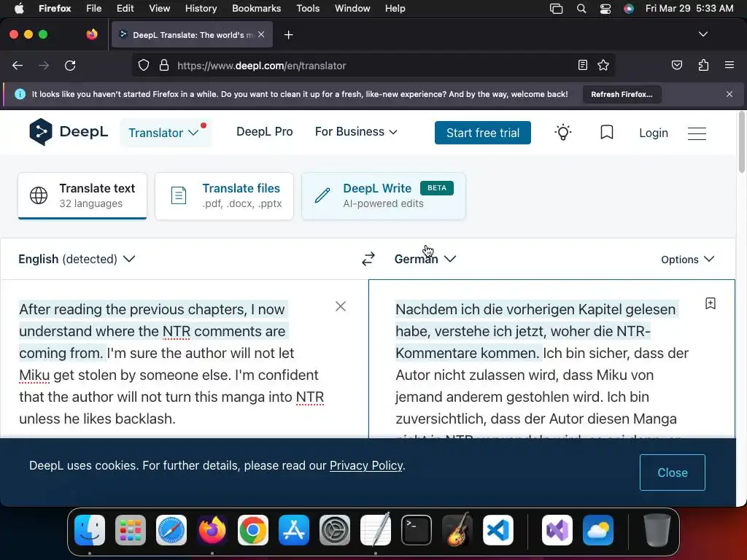Open Finder from the dock
Screen dimensions: 747x560
pyautogui.click(x=90, y=530)
